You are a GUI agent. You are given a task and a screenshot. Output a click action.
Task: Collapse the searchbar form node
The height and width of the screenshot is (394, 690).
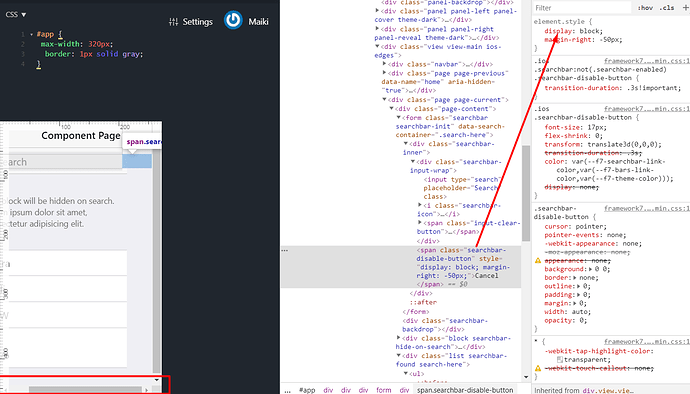(398, 118)
